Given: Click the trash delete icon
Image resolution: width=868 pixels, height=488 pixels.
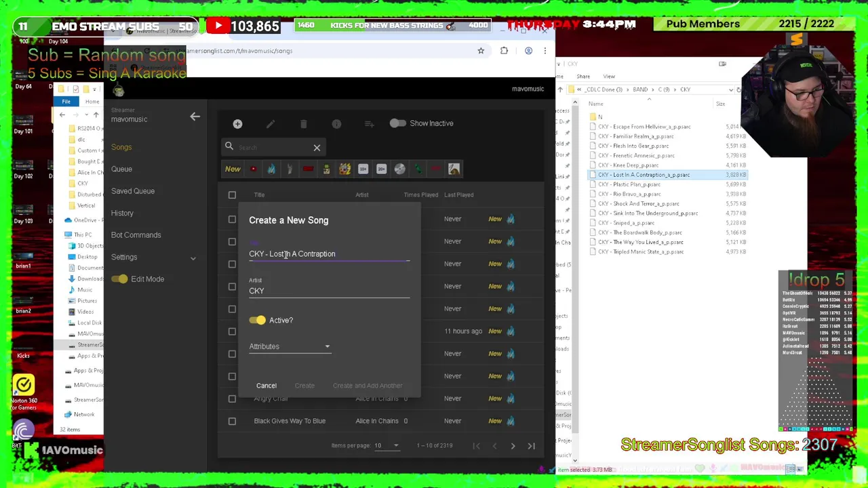Looking at the screenshot, I should 303,124.
